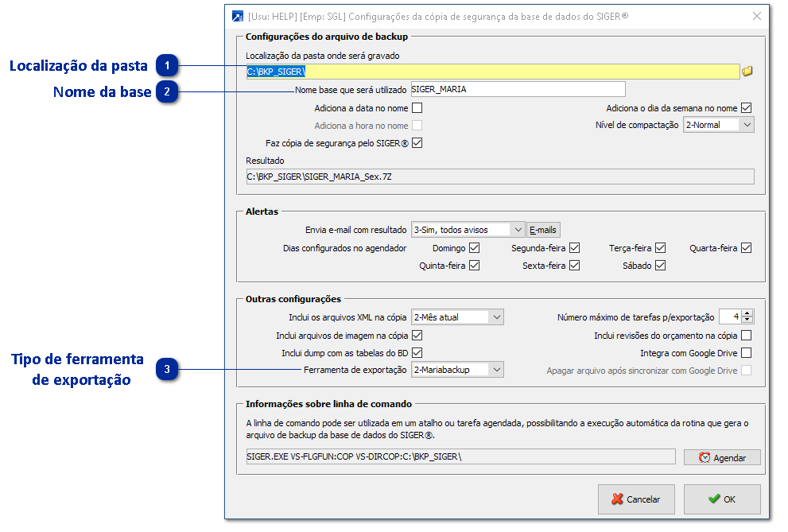Click the E-mails button
Image resolution: width=788 pixels, height=532 pixels.
pos(544,230)
